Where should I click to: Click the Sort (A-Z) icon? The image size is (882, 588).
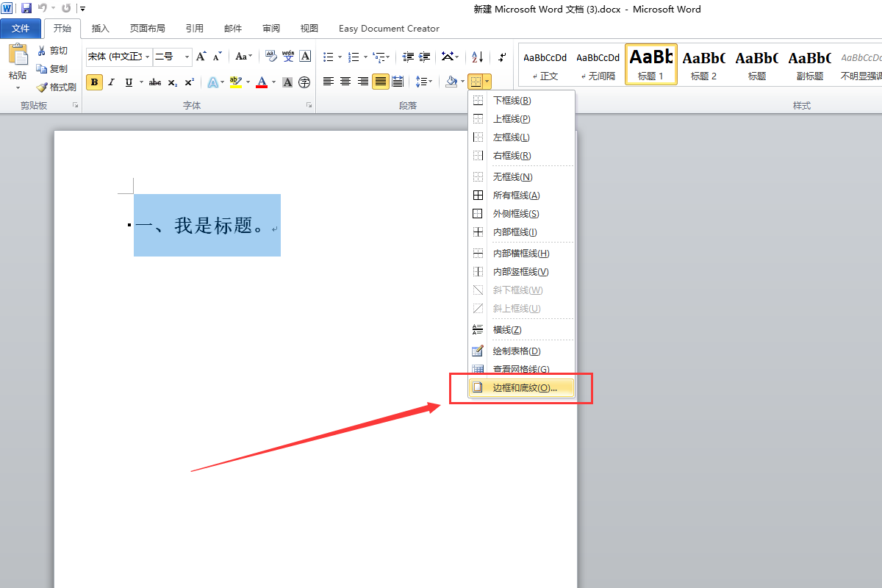point(477,57)
